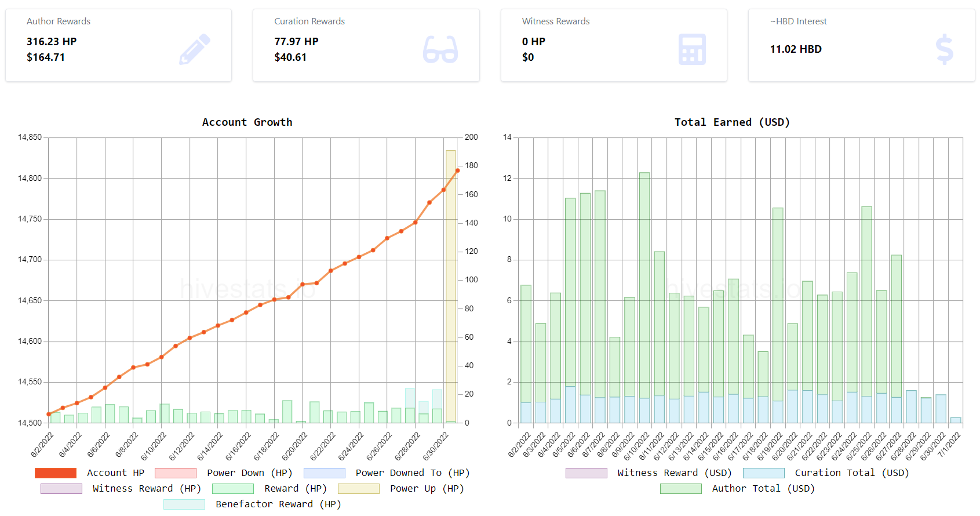Toggle Benefactor Reward (HP) legend swatch

pos(184,504)
